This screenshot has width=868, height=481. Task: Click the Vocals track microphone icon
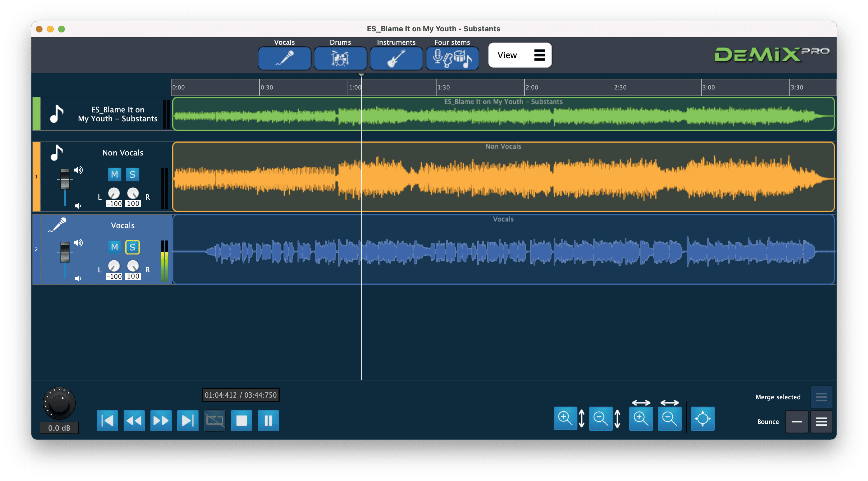(x=57, y=225)
